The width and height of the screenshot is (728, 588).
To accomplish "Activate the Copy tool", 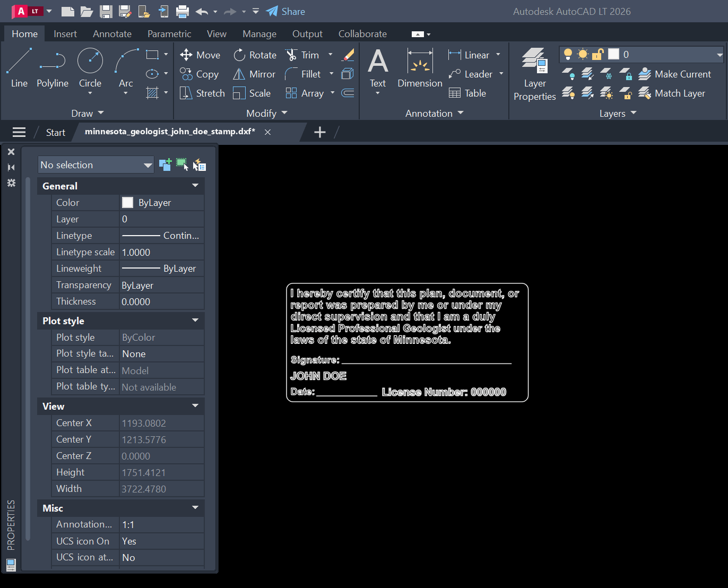I will tap(199, 74).
